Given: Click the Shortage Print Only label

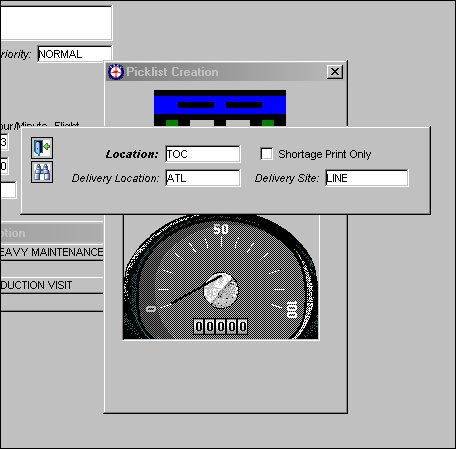Looking at the screenshot, I should pyautogui.click(x=325, y=154).
